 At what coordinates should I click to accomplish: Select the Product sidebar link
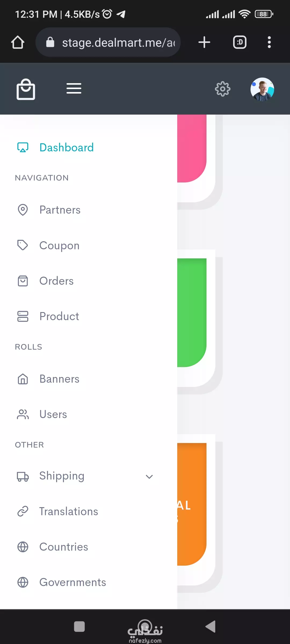pos(59,316)
